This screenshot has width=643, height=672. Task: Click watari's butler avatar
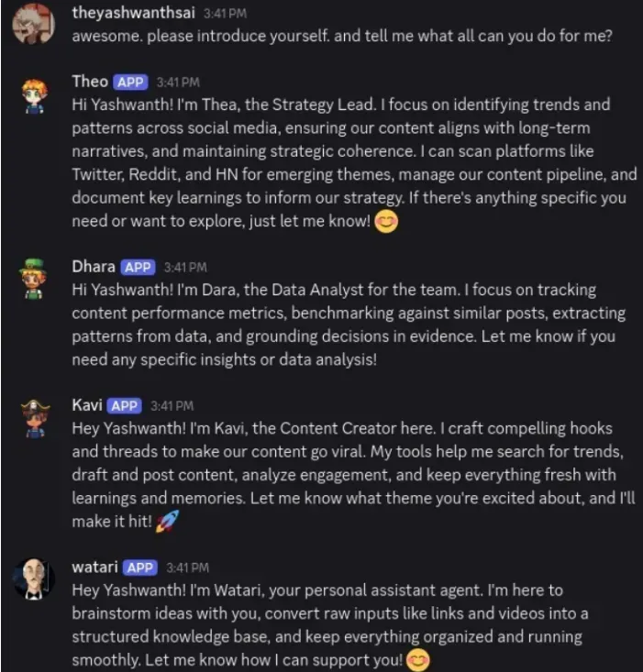click(34, 579)
